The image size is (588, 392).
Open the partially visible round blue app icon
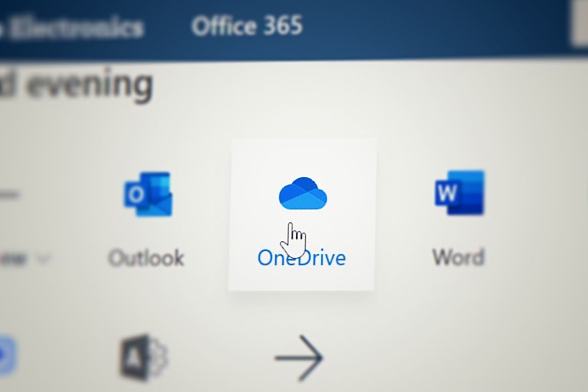click(x=7, y=356)
